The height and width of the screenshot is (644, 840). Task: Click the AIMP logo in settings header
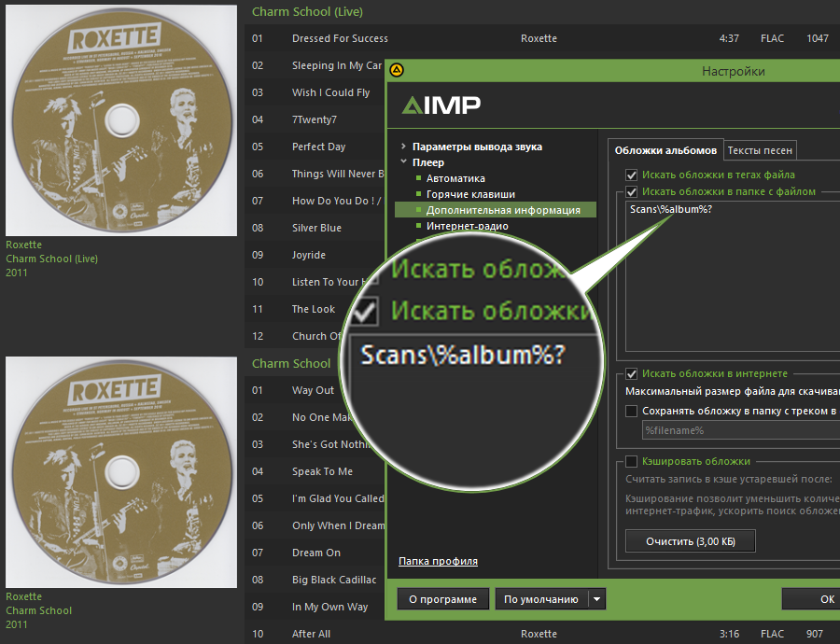pyautogui.click(x=441, y=105)
